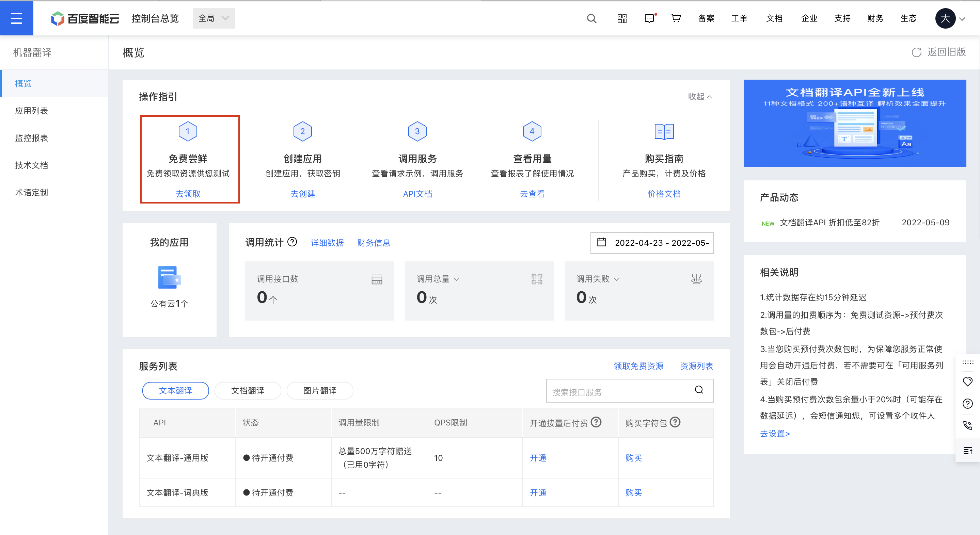
Task: Click 返回旧版 to return to old version
Action: pos(947,52)
